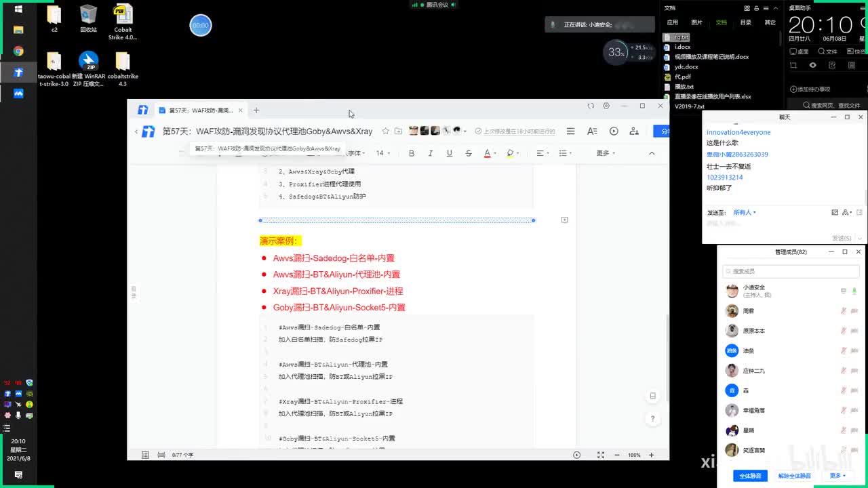Apply yellow highlight color with marker icon
The height and width of the screenshot is (488, 868).
509,153
